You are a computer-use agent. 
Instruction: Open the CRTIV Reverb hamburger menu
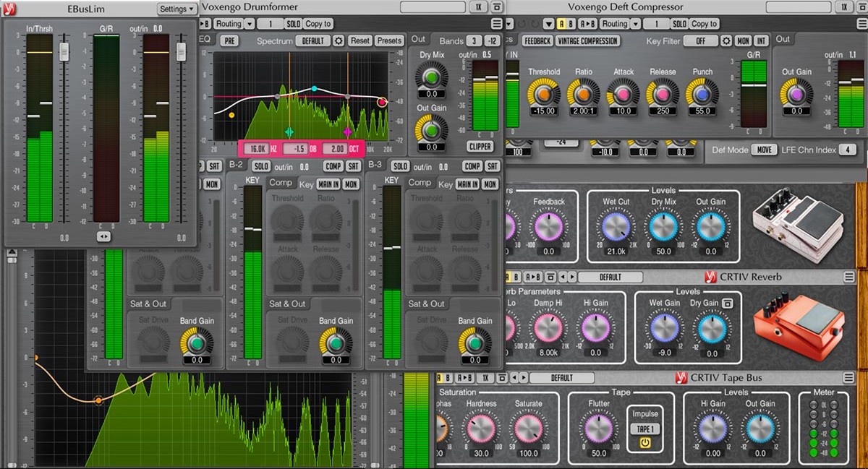(x=849, y=277)
